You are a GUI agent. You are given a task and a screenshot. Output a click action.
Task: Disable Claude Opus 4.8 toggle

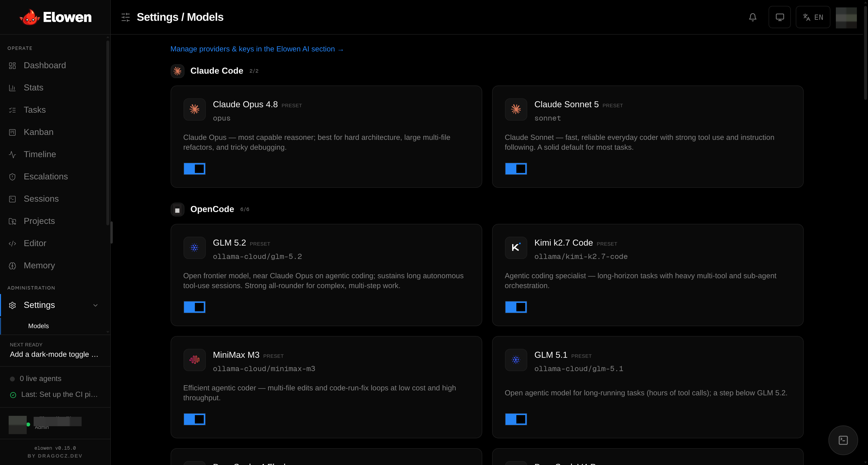pyautogui.click(x=194, y=169)
